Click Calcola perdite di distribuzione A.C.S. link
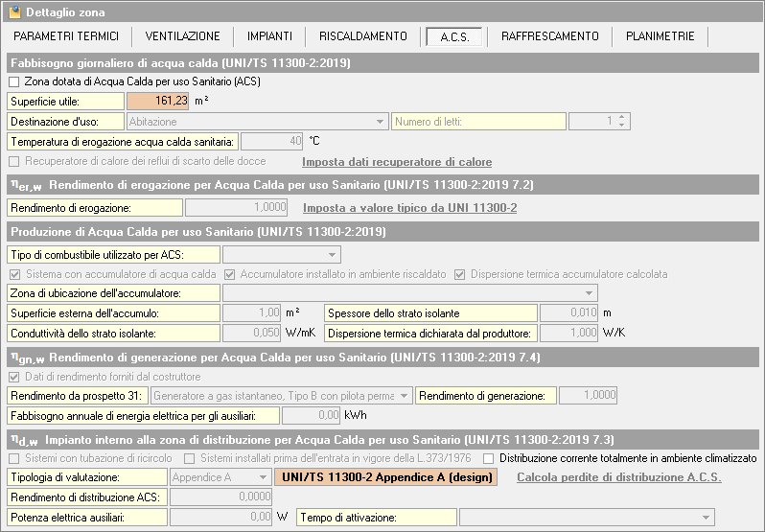 [618, 477]
